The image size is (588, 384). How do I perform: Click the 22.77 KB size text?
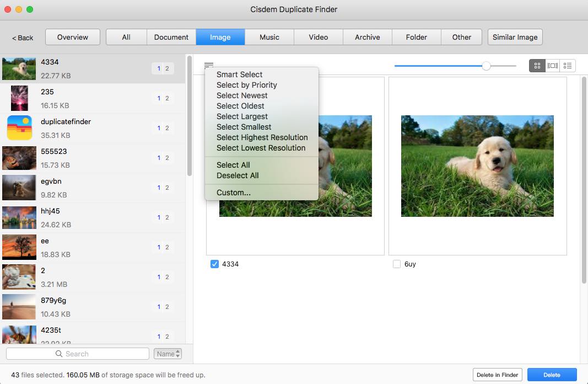tap(56, 76)
